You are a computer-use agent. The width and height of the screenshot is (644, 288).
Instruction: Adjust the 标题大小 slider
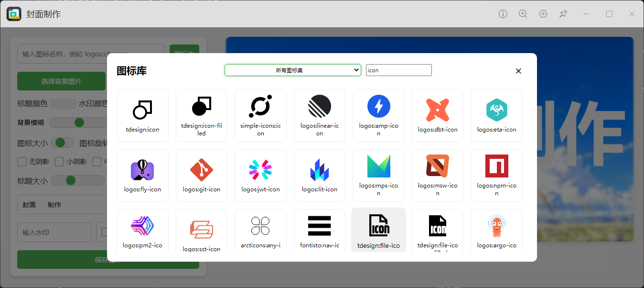pyautogui.click(x=78, y=180)
